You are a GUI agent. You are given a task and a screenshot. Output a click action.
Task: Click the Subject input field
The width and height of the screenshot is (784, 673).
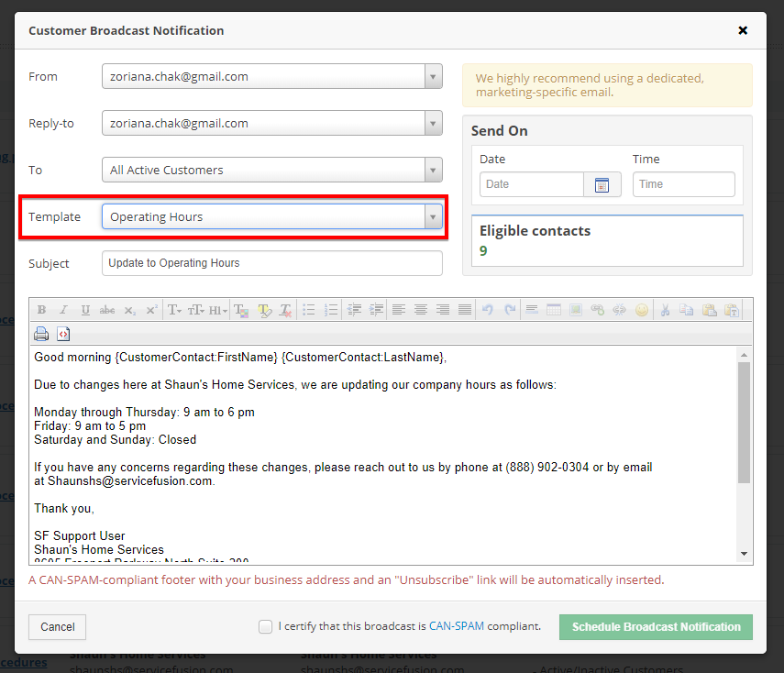(271, 263)
